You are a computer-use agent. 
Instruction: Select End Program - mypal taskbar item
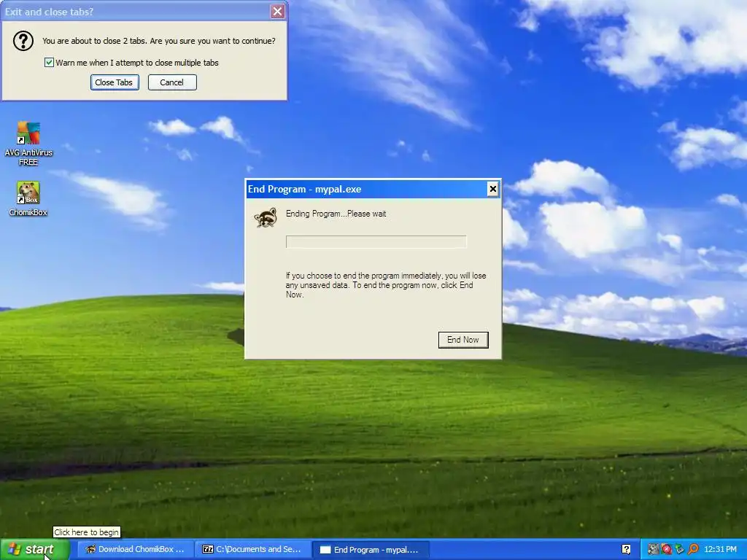(x=370, y=550)
